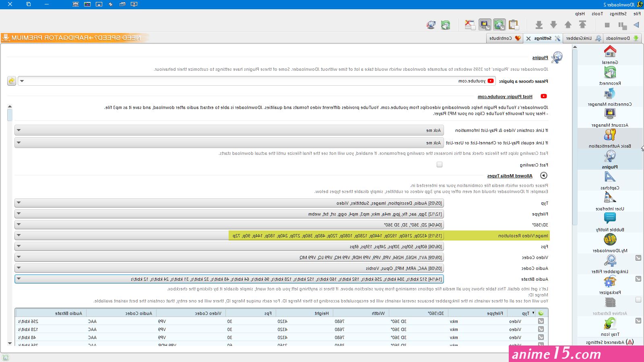Click the reconnect now toolbar icon

click(446, 25)
